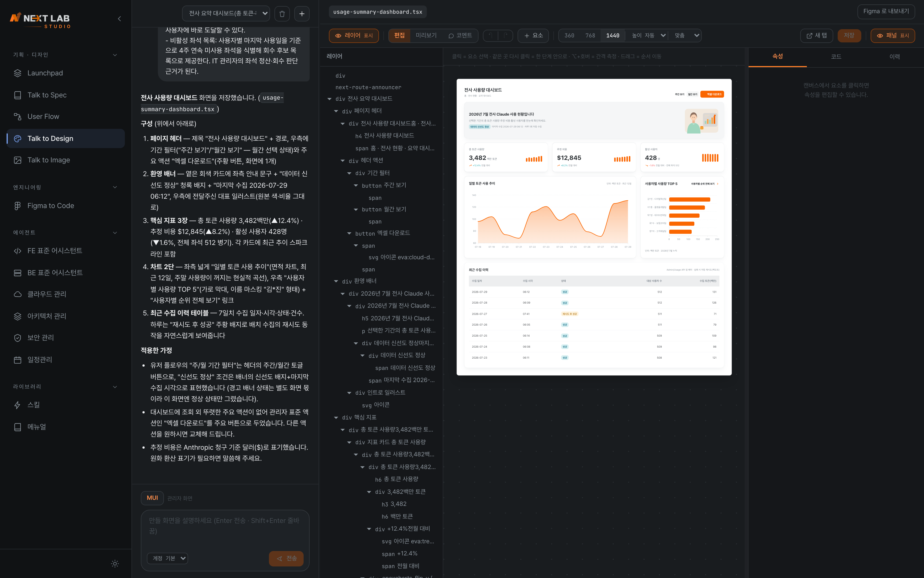This screenshot has height=578, width=924.
Task: Click Figma 로 내보내기 button
Action: click(x=886, y=12)
